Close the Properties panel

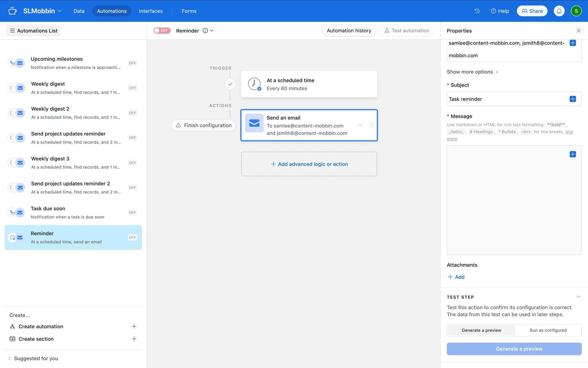578,31
